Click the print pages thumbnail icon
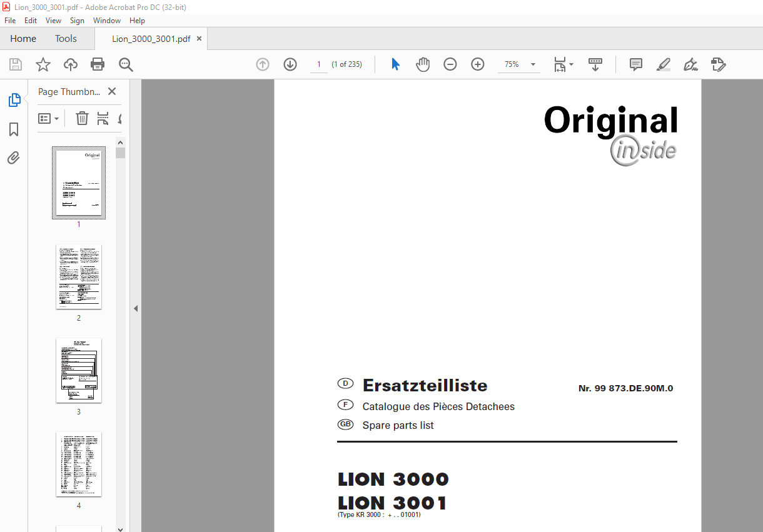 coord(103,118)
